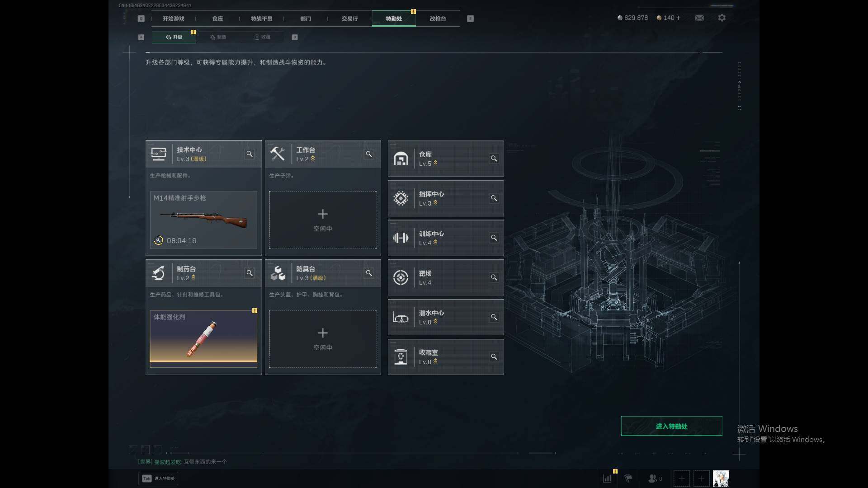Collect the finished 体能强化剂 item

[x=203, y=339]
